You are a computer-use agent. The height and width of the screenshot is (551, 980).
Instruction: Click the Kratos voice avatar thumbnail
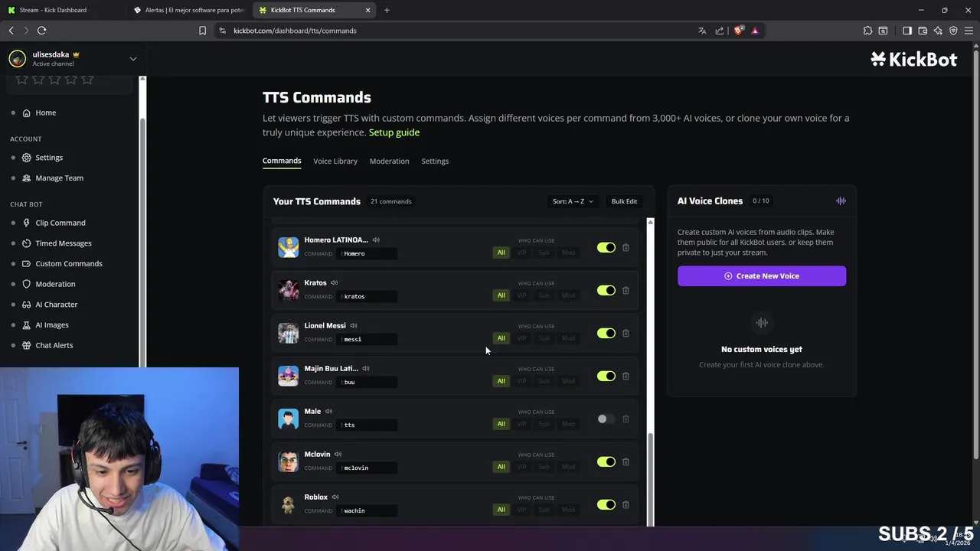tap(288, 290)
